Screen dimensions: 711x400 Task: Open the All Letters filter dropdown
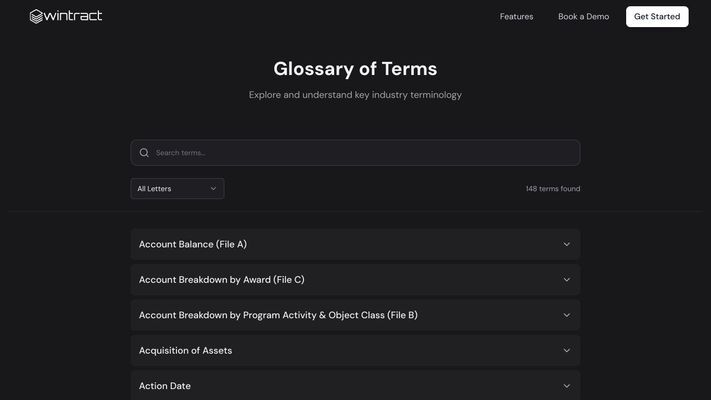pyautogui.click(x=177, y=189)
